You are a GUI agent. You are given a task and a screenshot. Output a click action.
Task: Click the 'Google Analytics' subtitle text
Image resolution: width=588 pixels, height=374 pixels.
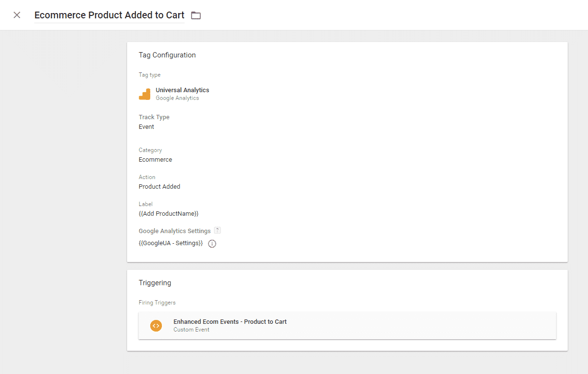(177, 98)
